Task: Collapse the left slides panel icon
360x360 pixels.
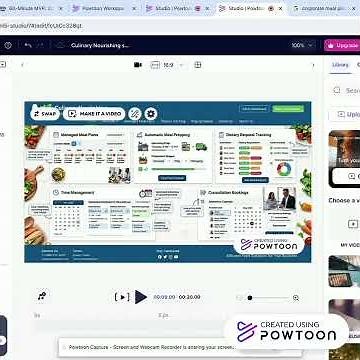Action: coord(3,65)
